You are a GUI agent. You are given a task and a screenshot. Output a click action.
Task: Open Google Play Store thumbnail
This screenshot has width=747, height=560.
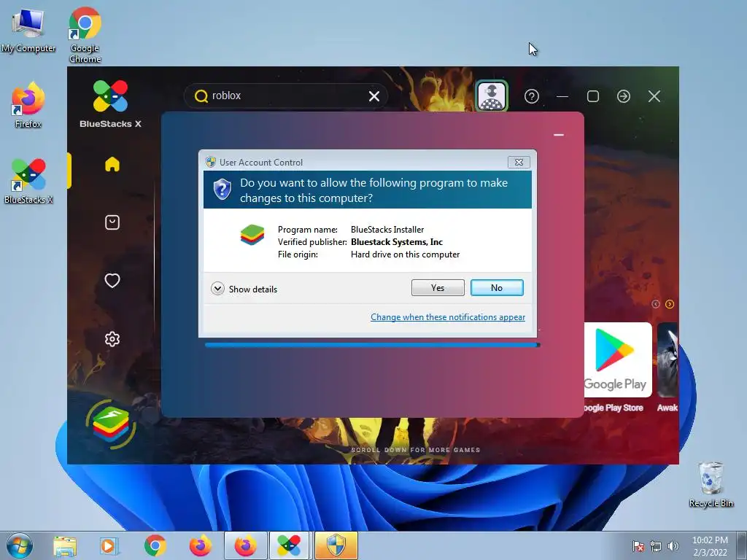pos(618,360)
